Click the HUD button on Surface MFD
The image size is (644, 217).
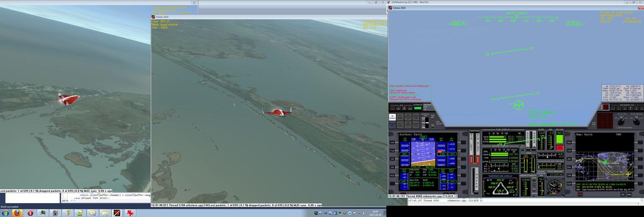pyautogui.click(x=392, y=175)
